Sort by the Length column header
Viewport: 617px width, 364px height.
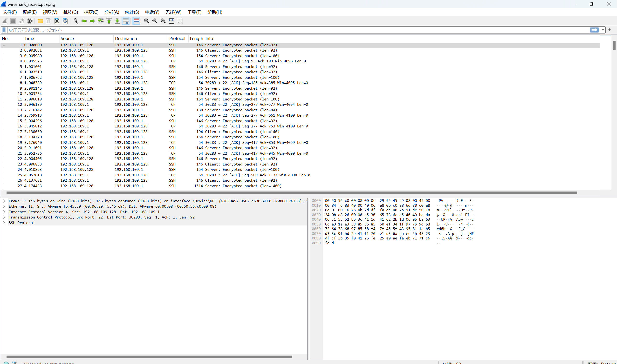(x=196, y=39)
